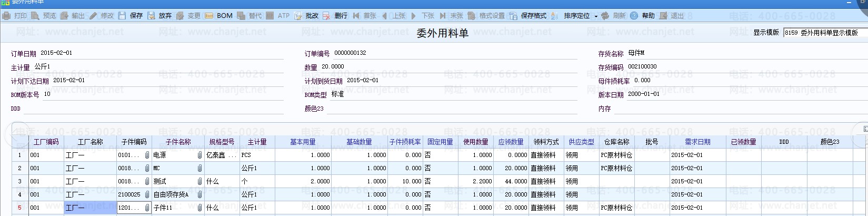Click the 批改 (Batch edit) icon
868x216 pixels.
click(x=298, y=16)
